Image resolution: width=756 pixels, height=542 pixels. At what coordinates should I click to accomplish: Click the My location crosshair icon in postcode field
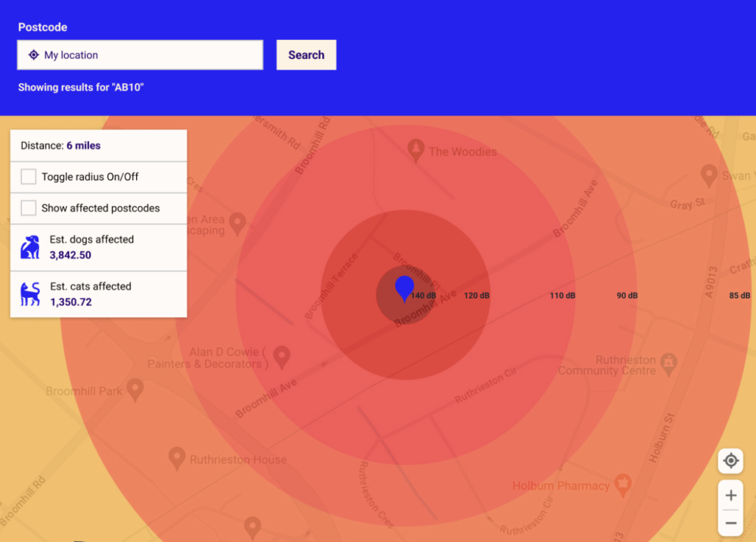pos(33,55)
